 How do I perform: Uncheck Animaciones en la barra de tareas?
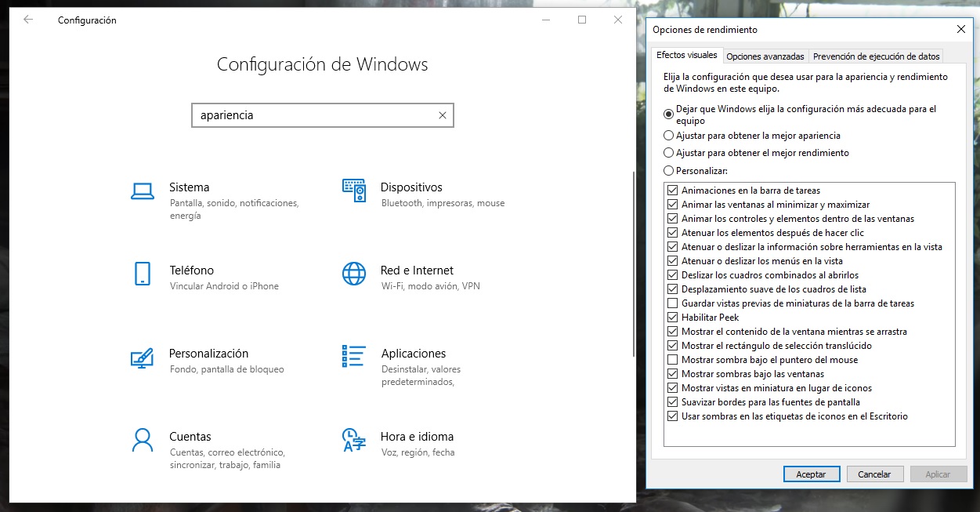tap(672, 191)
